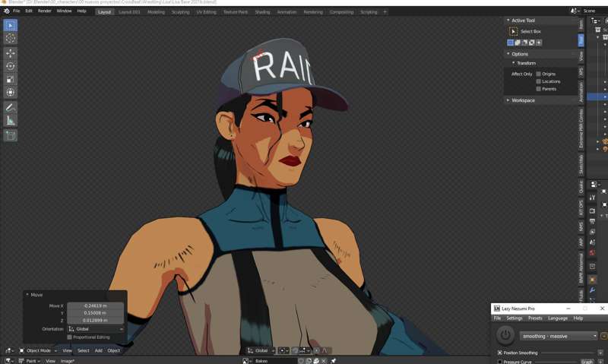The width and height of the screenshot is (608, 364).
Task: Enable Proportional Editing in Move panel
Action: tap(69, 337)
